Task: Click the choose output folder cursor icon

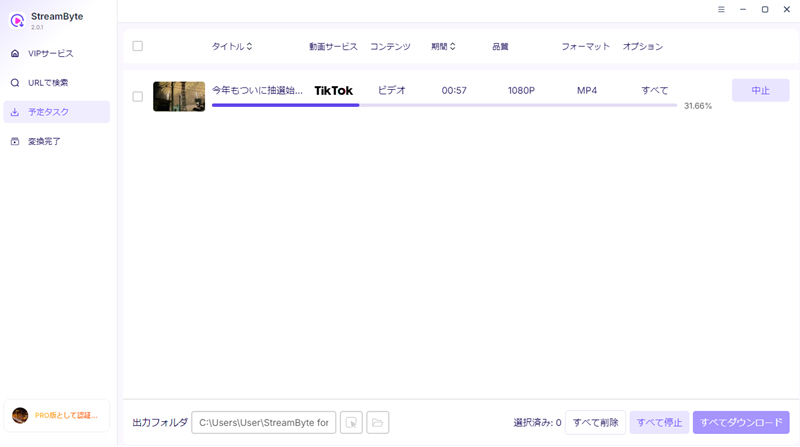Action: click(x=351, y=423)
